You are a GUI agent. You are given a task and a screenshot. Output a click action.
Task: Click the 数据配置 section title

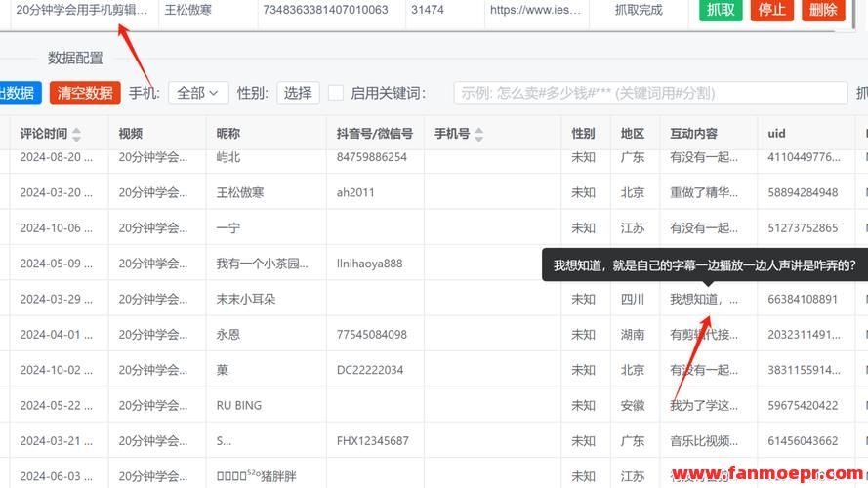[75, 58]
